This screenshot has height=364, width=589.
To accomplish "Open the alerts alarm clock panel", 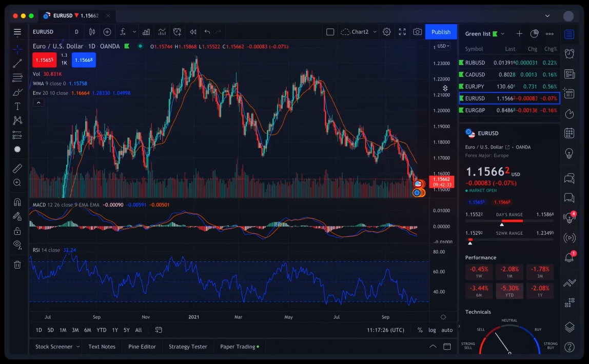I will [x=570, y=54].
